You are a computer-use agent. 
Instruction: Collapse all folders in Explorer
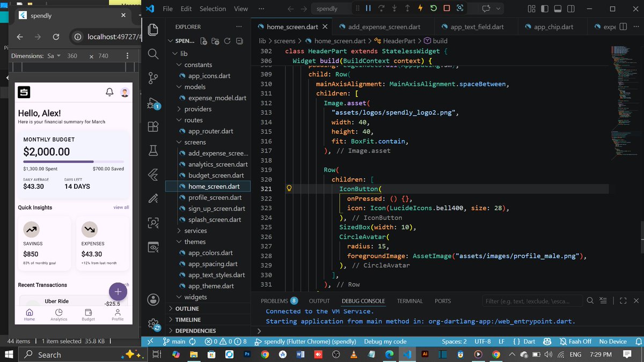click(238, 41)
